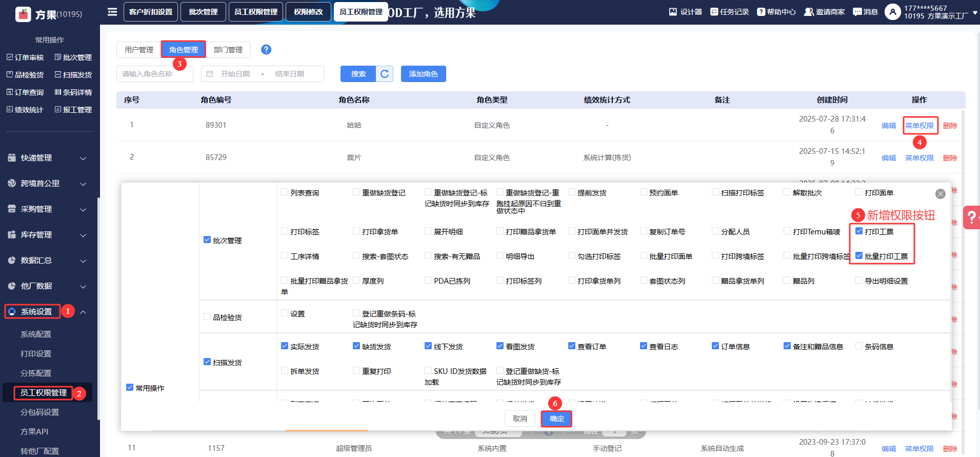Enable the 品检验货 checkbox

207,317
